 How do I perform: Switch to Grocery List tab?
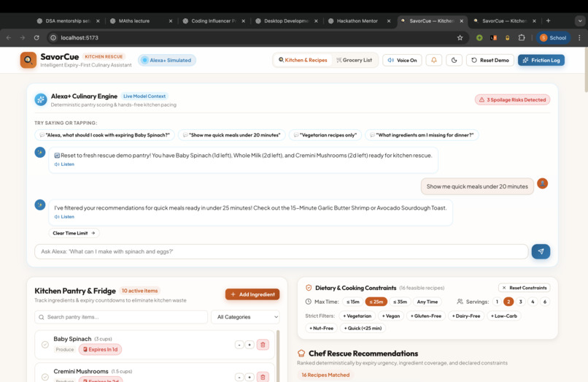pos(355,60)
